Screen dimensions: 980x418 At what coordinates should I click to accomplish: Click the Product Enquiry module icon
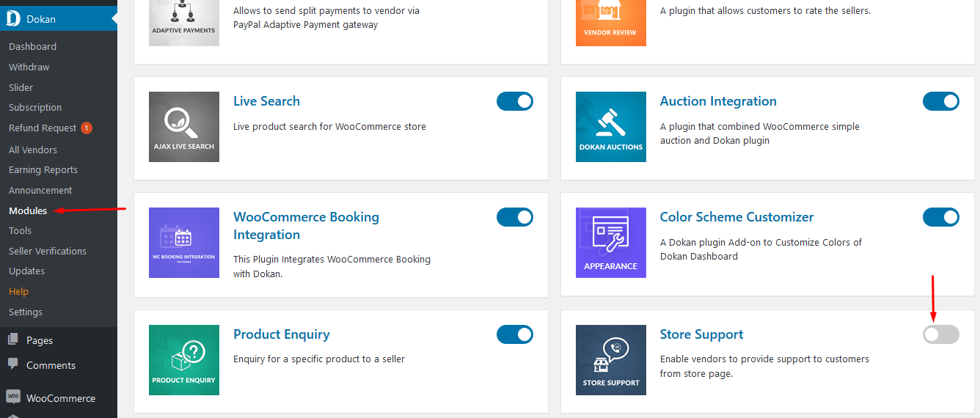(x=184, y=360)
